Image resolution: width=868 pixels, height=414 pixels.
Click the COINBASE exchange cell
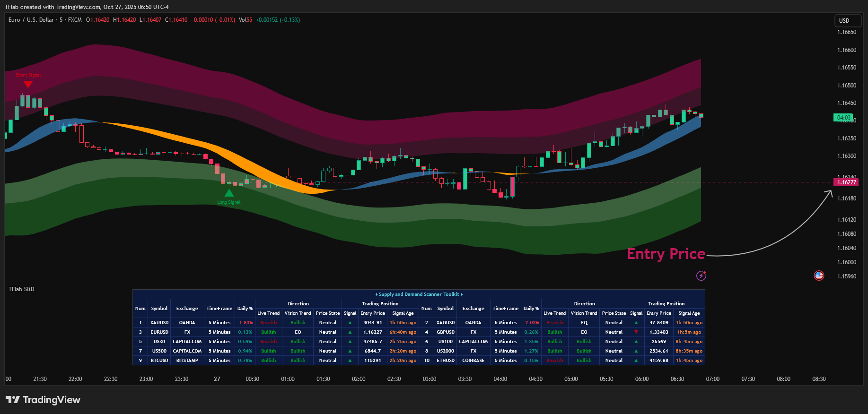pyautogui.click(x=473, y=361)
